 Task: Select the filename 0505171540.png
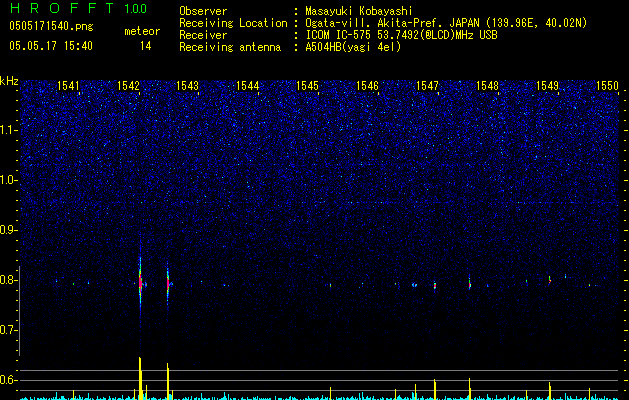click(51, 26)
